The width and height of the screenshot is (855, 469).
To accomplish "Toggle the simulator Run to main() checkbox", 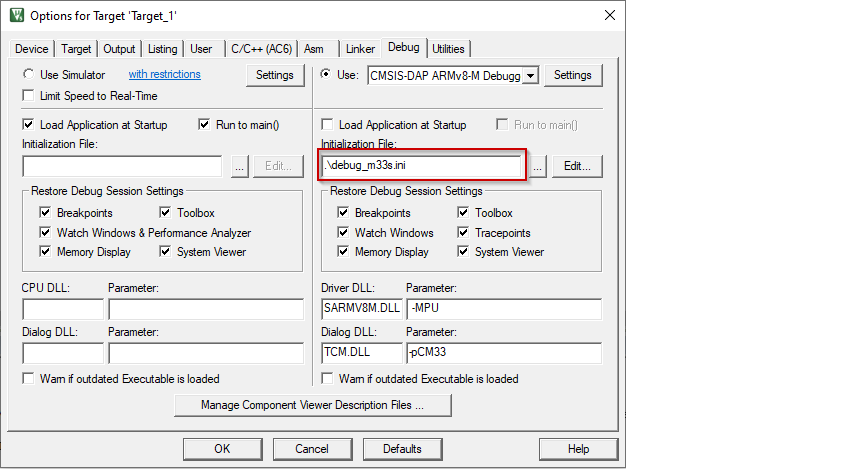I will pos(205,125).
